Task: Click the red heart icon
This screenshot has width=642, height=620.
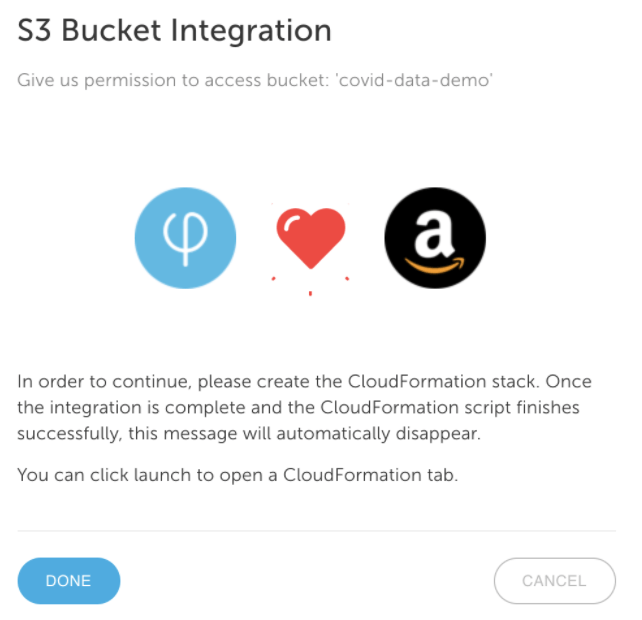Action: pyautogui.click(x=311, y=238)
